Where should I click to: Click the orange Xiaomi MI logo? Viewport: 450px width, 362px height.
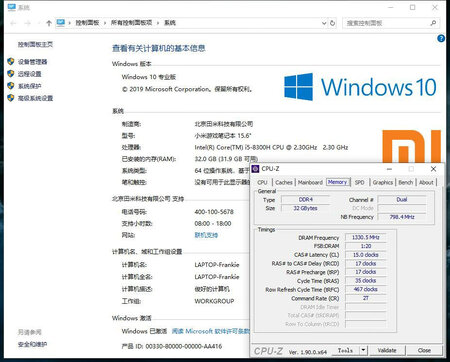click(x=412, y=147)
